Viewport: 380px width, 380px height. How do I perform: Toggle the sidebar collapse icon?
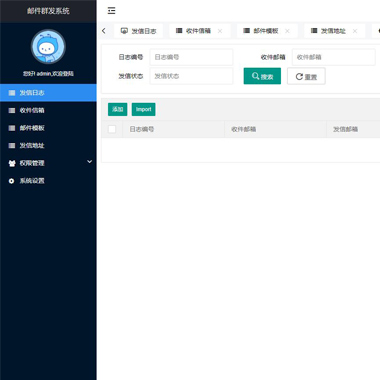[111, 11]
